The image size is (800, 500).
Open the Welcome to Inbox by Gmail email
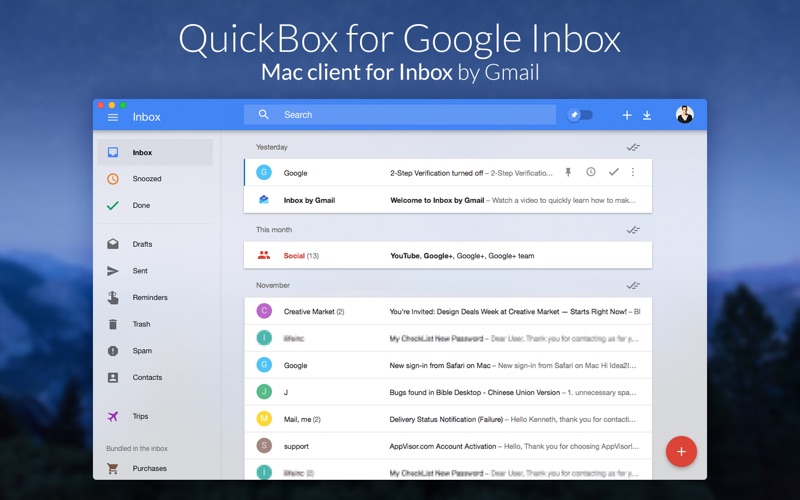(x=448, y=200)
